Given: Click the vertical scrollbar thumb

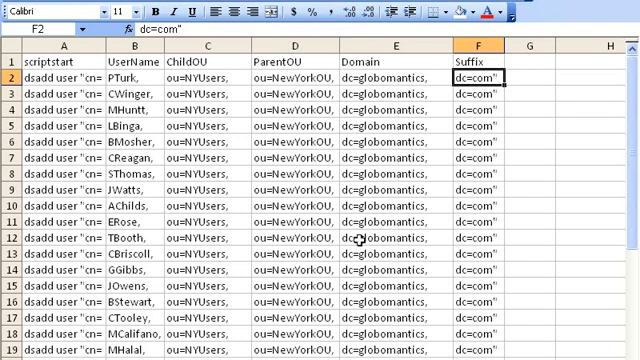Looking at the screenshot, I should point(632,153).
